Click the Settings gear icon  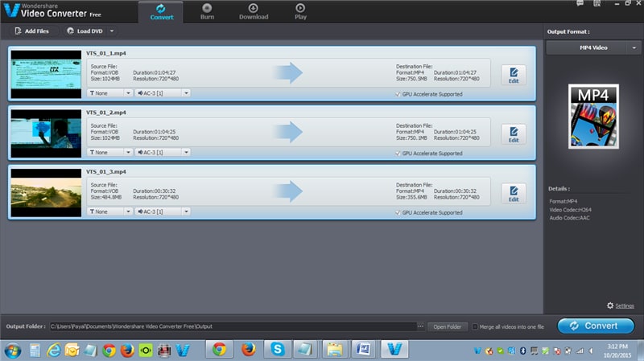pos(610,306)
